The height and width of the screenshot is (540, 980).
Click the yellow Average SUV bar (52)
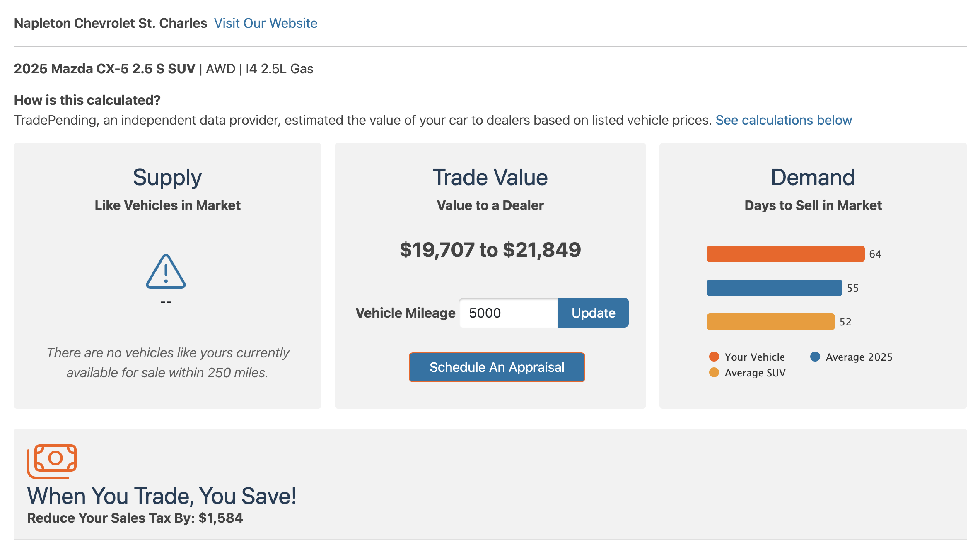[x=771, y=322]
